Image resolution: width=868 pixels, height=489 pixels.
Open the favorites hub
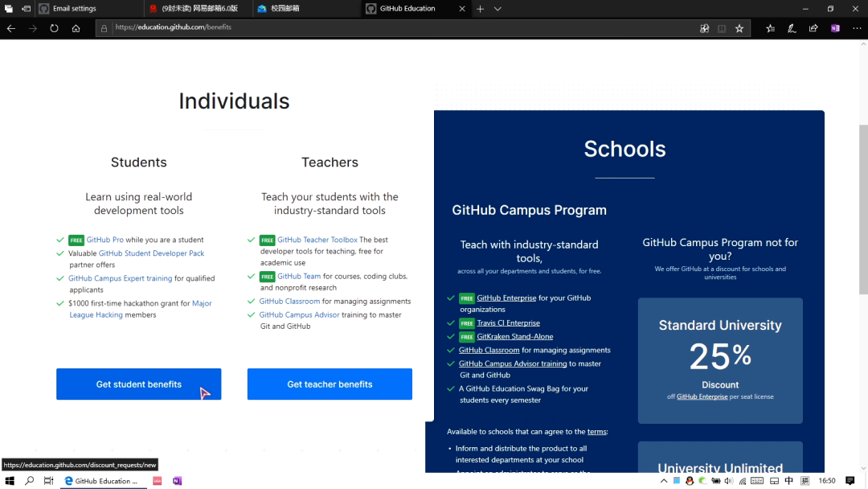click(x=771, y=28)
